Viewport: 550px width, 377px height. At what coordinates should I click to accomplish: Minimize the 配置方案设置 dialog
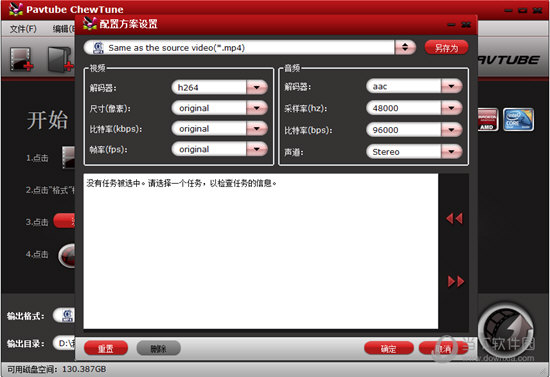click(x=451, y=25)
